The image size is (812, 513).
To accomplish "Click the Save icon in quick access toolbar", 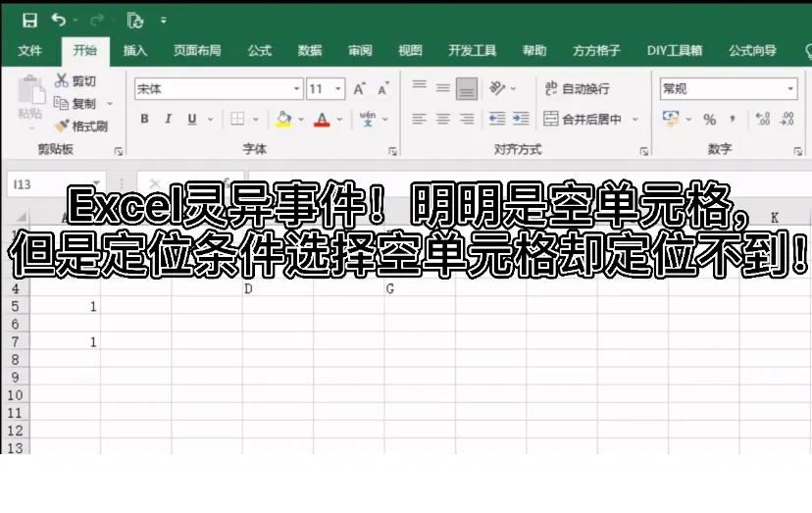I will (x=29, y=21).
